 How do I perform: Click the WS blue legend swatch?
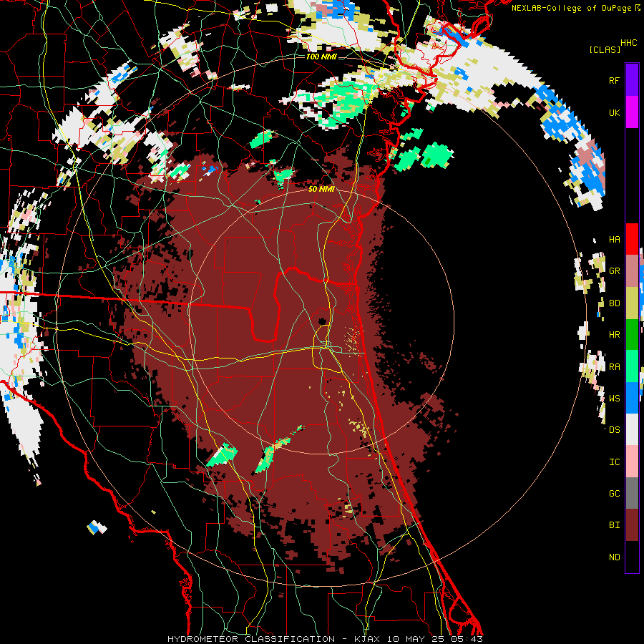click(632, 398)
